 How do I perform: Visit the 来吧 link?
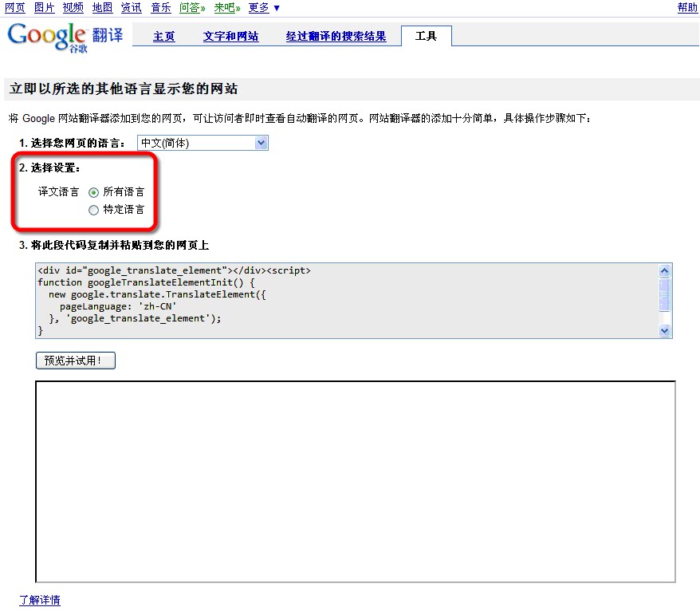click(x=226, y=8)
